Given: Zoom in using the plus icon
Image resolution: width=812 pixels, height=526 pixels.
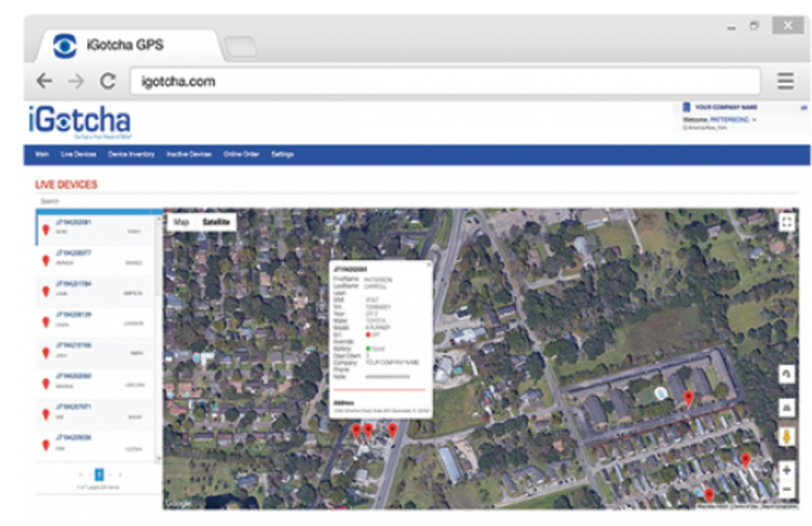Looking at the screenshot, I should pos(786,469).
